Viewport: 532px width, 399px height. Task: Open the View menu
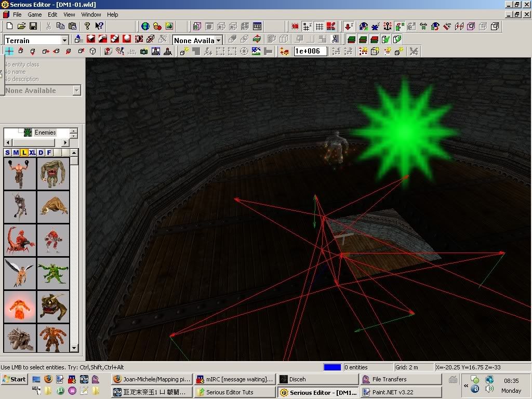[x=69, y=15]
